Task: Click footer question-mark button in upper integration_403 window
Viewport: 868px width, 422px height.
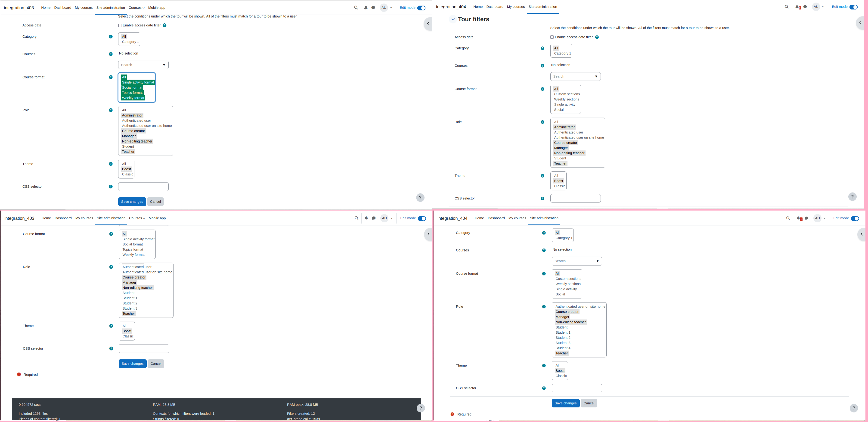Action: coord(420,198)
